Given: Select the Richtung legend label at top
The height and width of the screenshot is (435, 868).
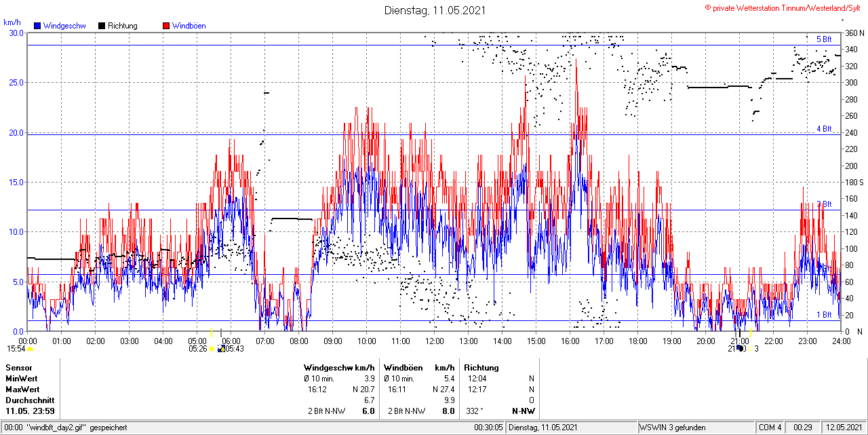Looking at the screenshot, I should (x=123, y=26).
